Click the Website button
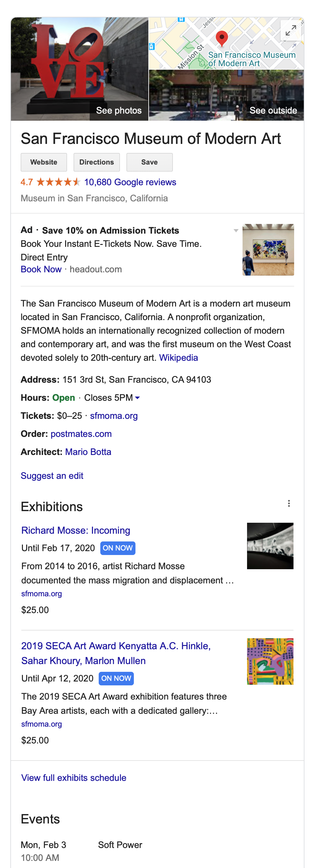 click(44, 162)
